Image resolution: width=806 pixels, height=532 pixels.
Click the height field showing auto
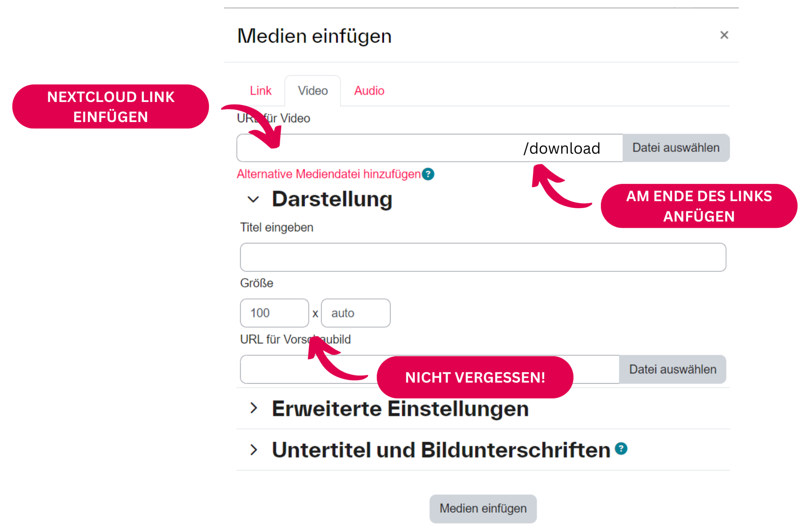(x=355, y=312)
